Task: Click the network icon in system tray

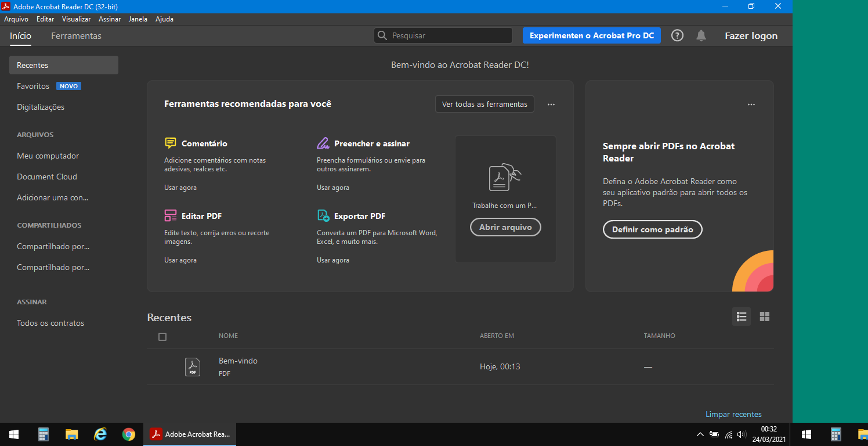Action: (x=728, y=434)
